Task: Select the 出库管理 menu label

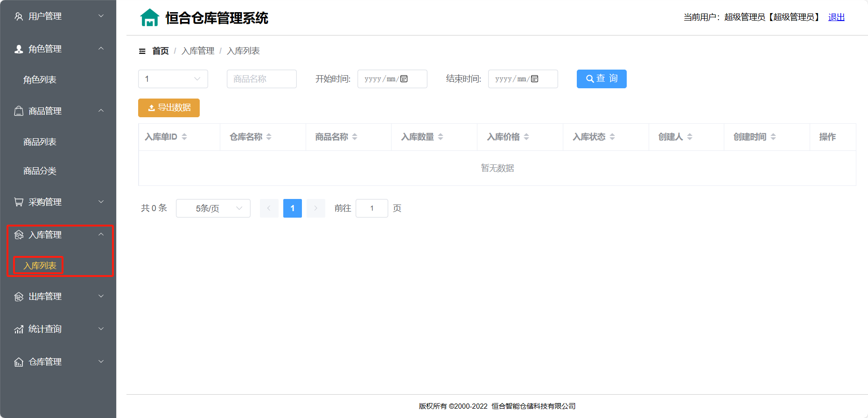Action: (45, 297)
